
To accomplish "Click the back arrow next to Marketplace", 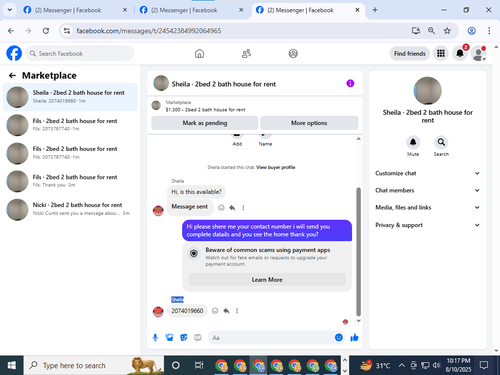I will 12,76.
